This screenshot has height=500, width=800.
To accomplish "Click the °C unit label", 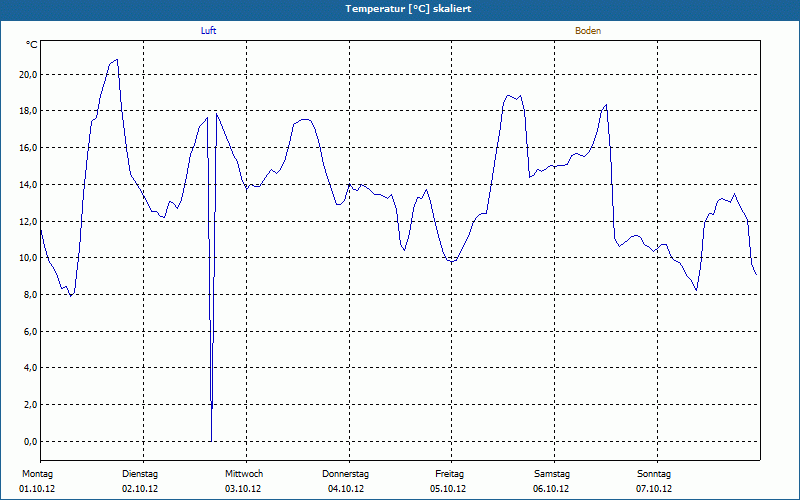I will [x=32, y=45].
